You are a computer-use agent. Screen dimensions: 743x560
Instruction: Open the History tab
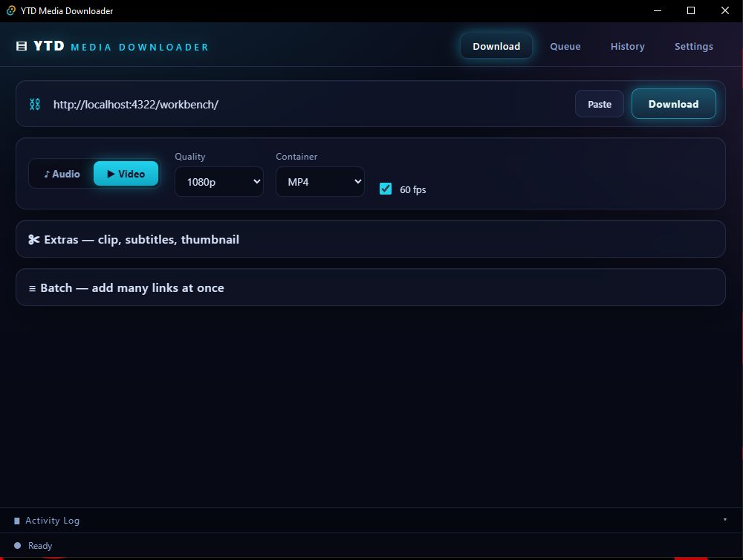click(x=627, y=47)
